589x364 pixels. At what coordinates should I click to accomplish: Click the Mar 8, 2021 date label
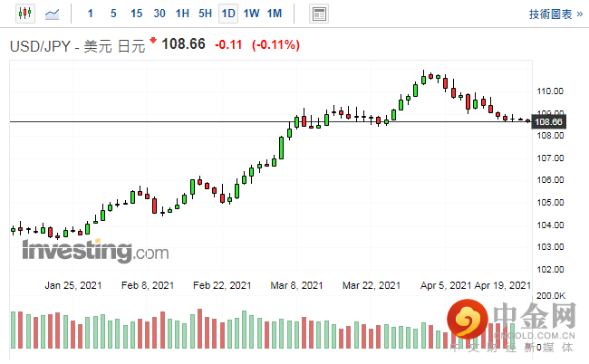(x=296, y=285)
